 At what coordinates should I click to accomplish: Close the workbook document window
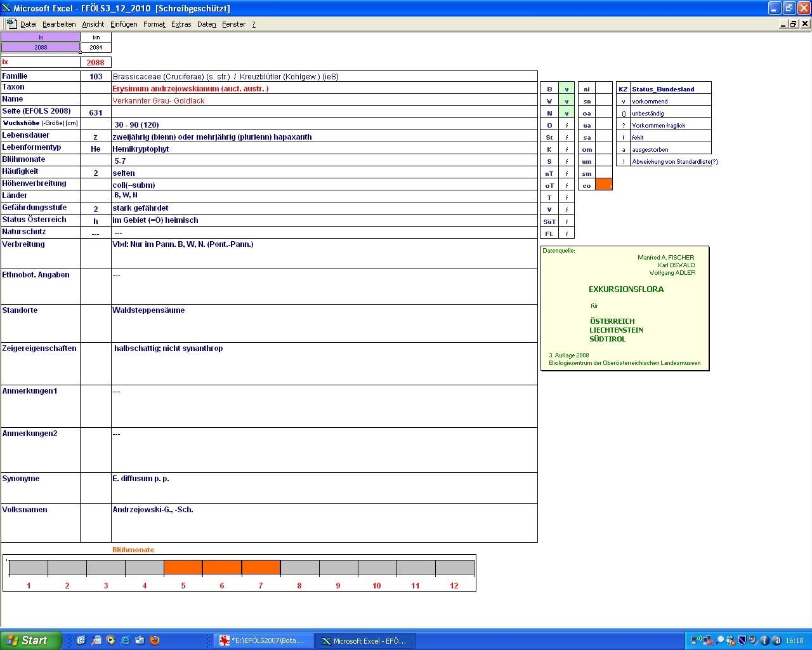point(805,23)
